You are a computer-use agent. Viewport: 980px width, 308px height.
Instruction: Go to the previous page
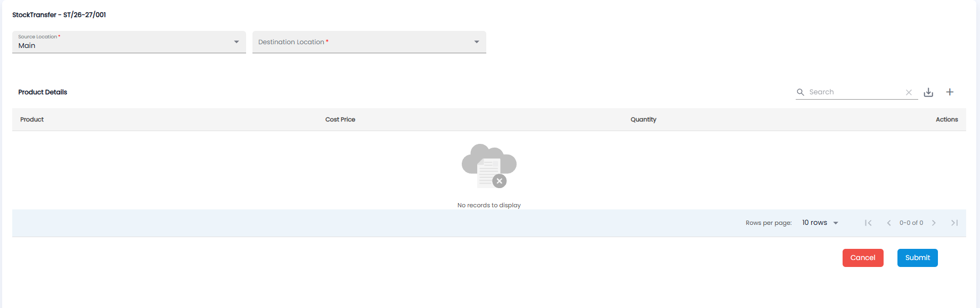click(x=889, y=223)
